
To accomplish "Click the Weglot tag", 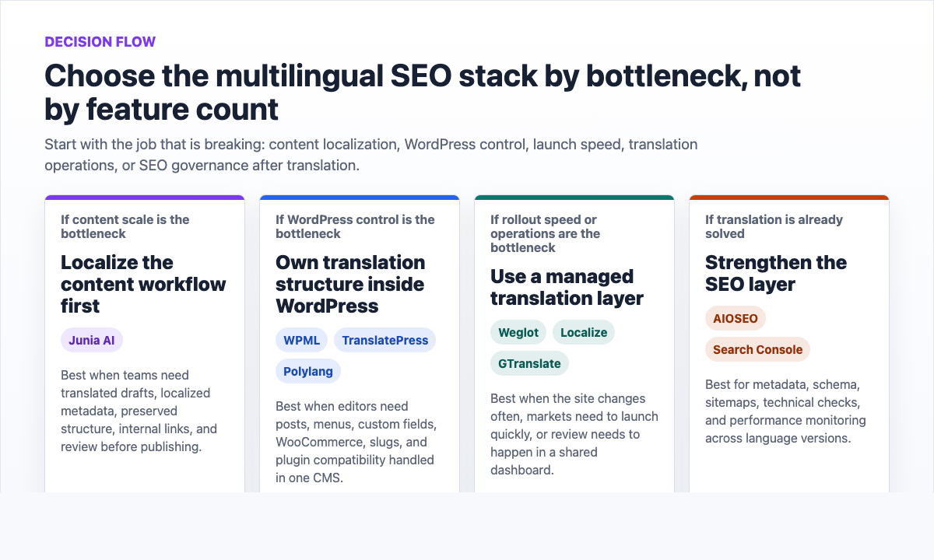I will tap(518, 332).
